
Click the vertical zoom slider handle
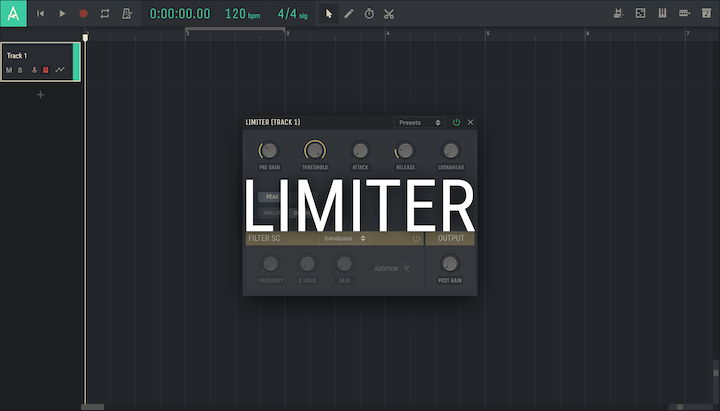coord(716,372)
